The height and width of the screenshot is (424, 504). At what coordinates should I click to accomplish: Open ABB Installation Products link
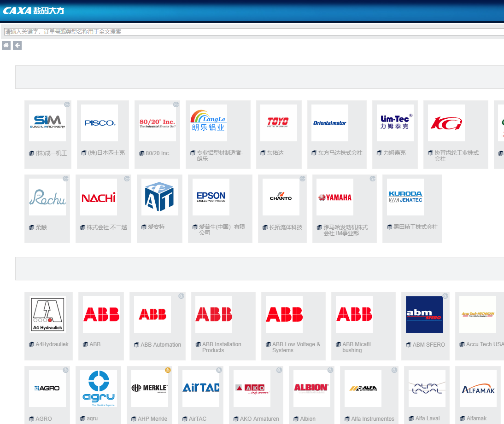222,347
